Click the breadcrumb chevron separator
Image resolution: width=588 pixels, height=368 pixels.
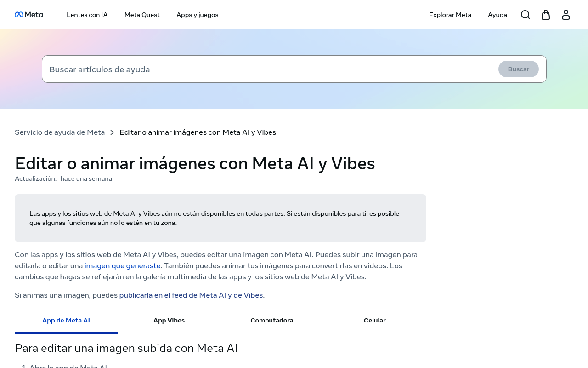coord(112,132)
